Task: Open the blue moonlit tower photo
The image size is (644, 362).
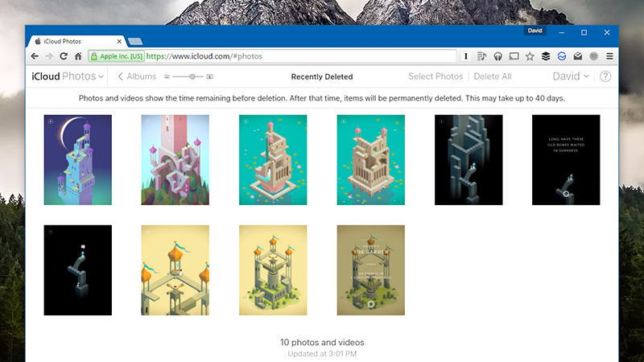Action: (77, 159)
